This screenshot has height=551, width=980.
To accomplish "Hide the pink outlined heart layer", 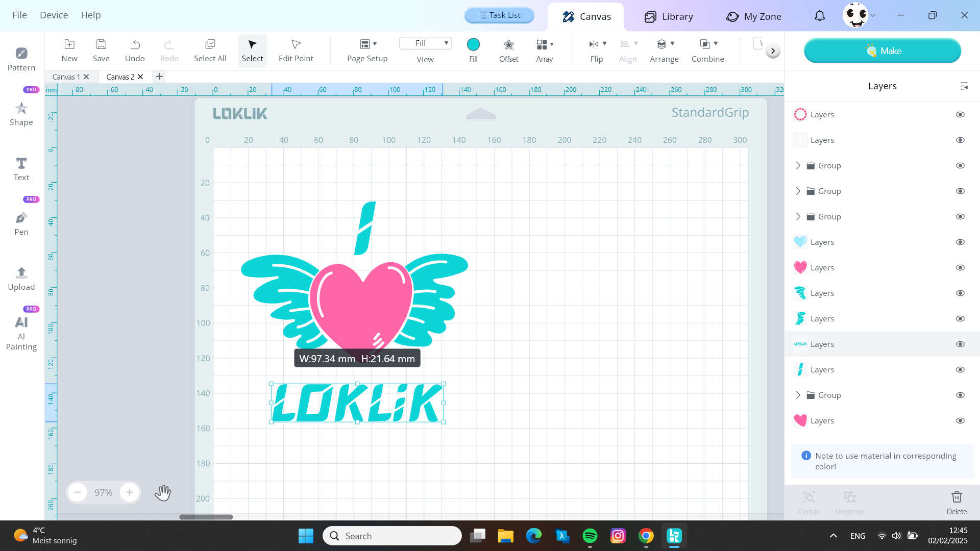I will pyautogui.click(x=960, y=268).
